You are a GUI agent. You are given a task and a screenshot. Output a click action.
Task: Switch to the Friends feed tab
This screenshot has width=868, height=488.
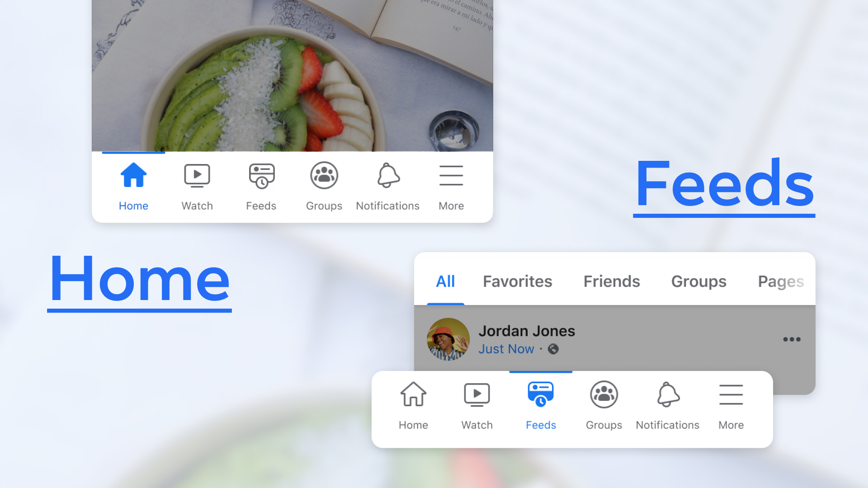pyautogui.click(x=611, y=281)
